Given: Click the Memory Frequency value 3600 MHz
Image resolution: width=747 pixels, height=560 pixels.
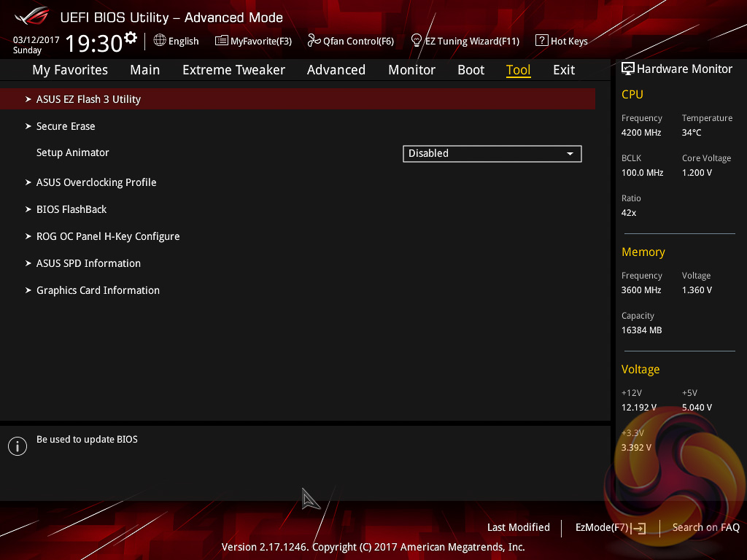Looking at the screenshot, I should pyautogui.click(x=641, y=290).
